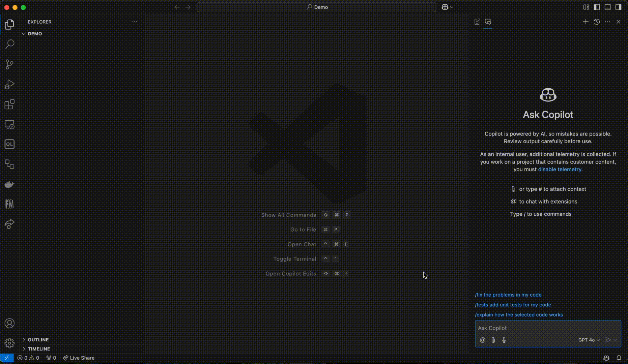
Task: Open the activity bar icon below CodeQL
Action: [9, 164]
